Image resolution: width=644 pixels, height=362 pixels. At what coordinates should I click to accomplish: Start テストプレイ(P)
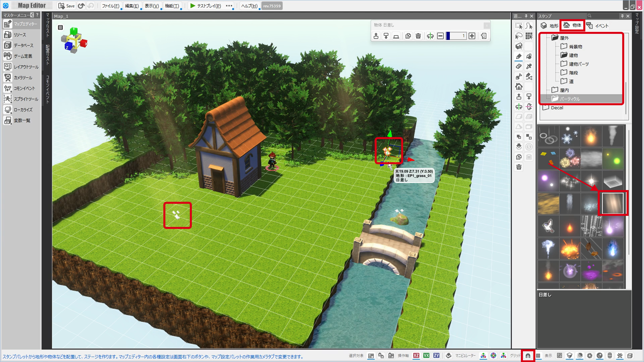coord(205,6)
